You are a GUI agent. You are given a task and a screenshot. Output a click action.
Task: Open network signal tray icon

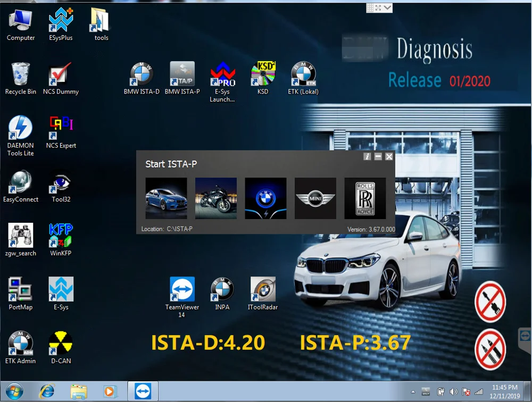pos(479,392)
